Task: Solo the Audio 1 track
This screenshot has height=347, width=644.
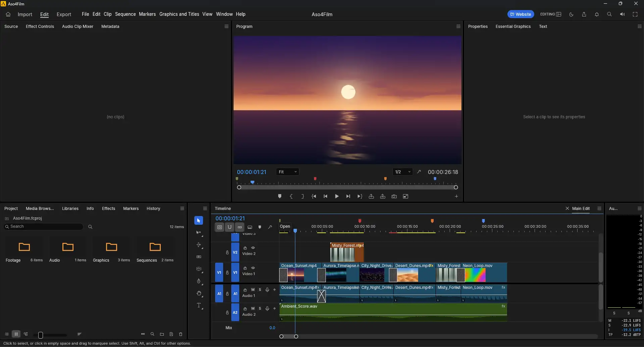Action: click(x=260, y=290)
